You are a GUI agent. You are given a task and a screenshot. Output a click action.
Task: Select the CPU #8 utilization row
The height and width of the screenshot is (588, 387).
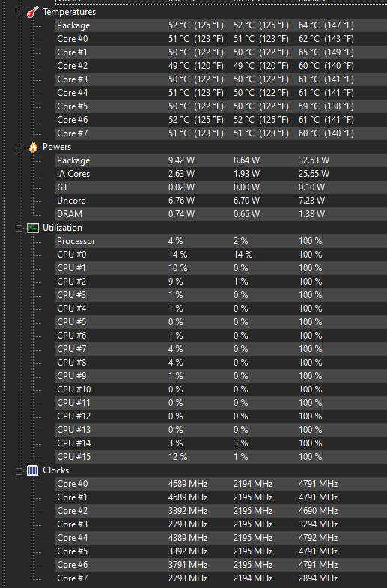point(221,363)
